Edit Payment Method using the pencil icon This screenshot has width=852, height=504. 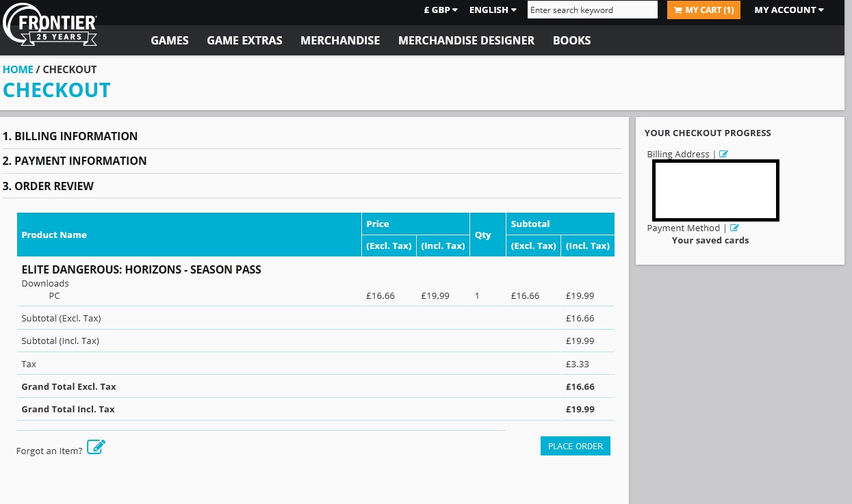(734, 228)
